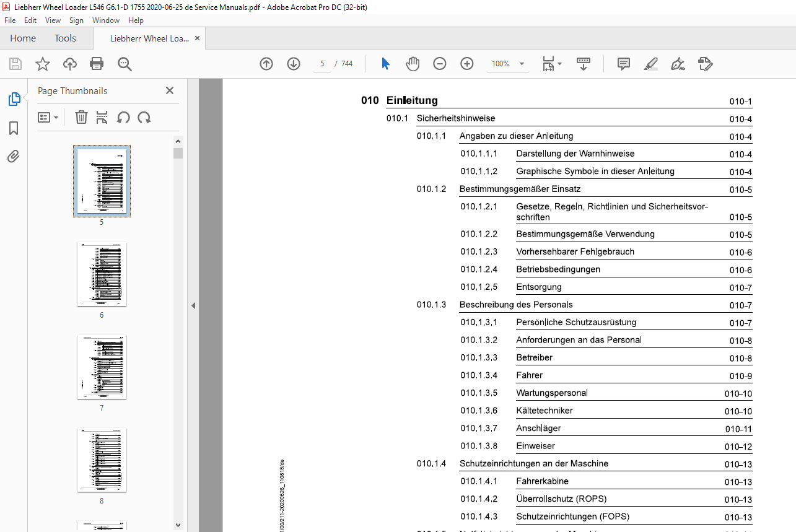
Task: Click the 010 Einleitung heading
Action: pyautogui.click(x=400, y=100)
